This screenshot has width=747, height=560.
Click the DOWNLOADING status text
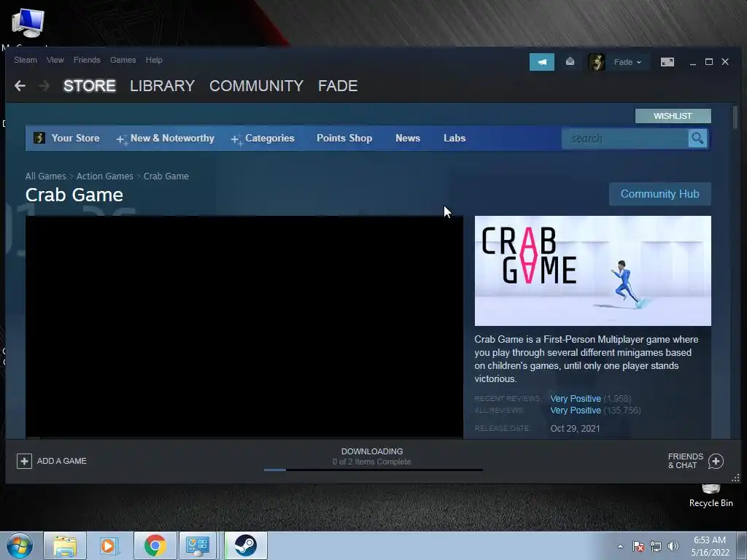[x=372, y=451]
